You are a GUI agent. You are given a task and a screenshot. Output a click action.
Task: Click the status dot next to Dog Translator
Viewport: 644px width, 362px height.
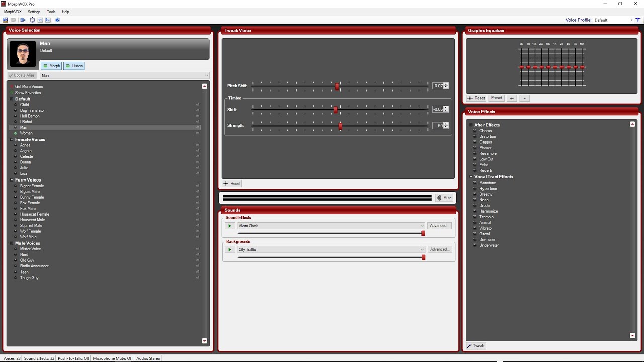(16, 110)
